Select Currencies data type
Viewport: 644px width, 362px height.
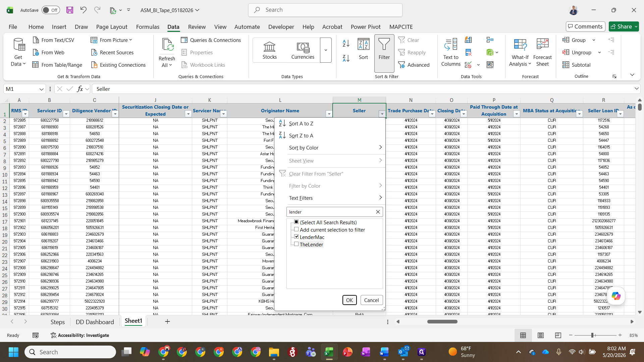pyautogui.click(x=303, y=50)
